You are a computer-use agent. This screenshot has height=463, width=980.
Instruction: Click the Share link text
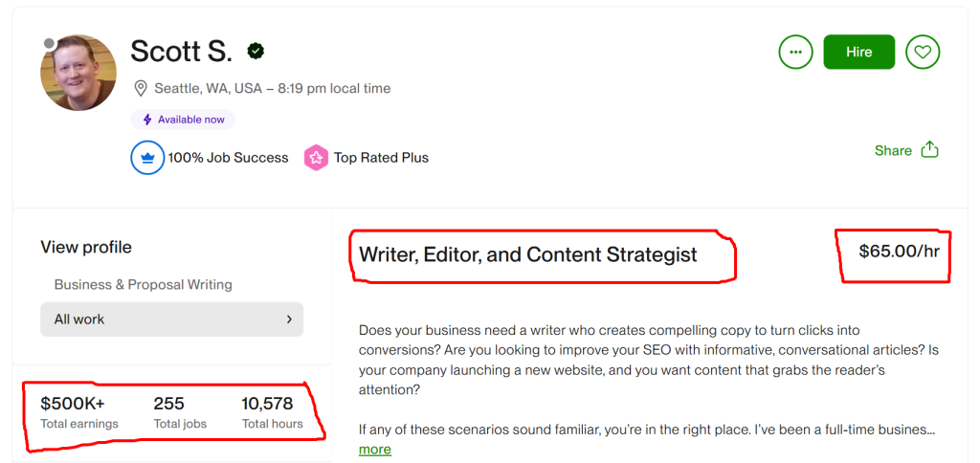click(893, 150)
